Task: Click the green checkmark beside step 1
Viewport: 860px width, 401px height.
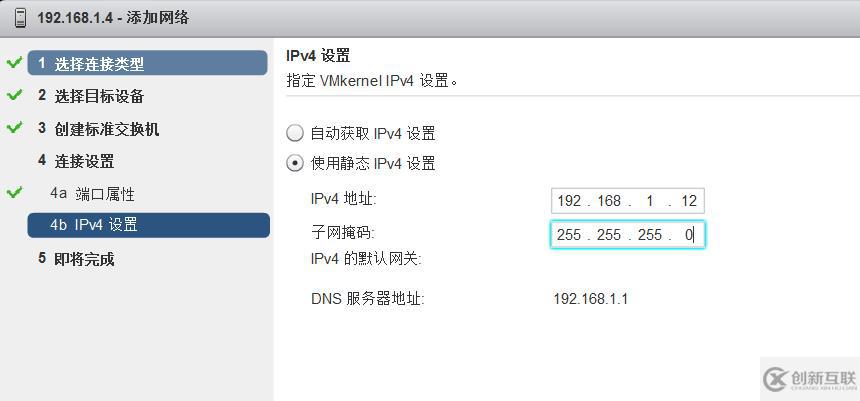Action: point(14,63)
